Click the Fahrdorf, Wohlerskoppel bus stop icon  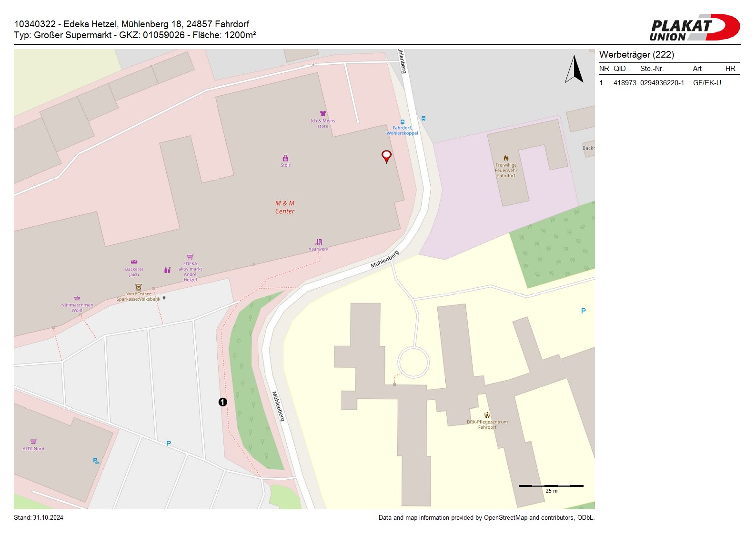[403, 122]
